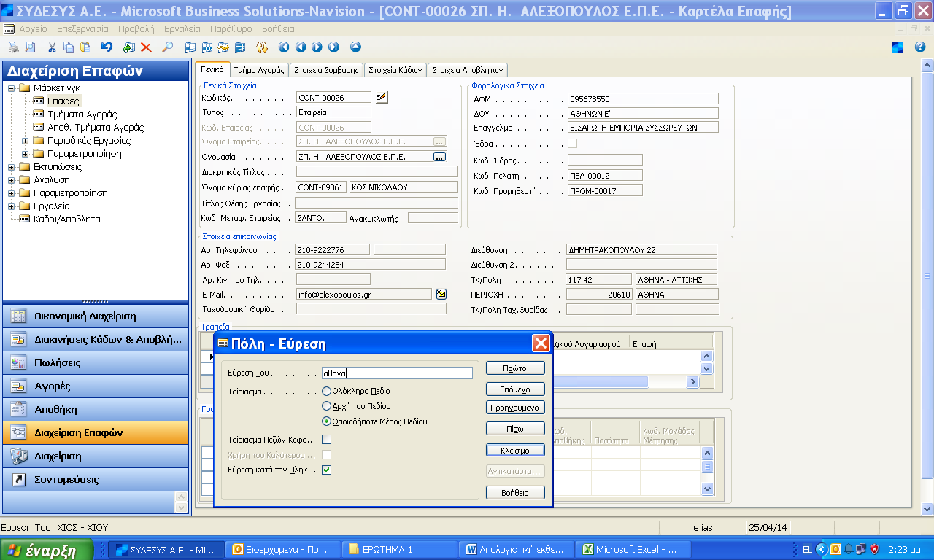Click the magnifier Find icon

click(x=168, y=47)
